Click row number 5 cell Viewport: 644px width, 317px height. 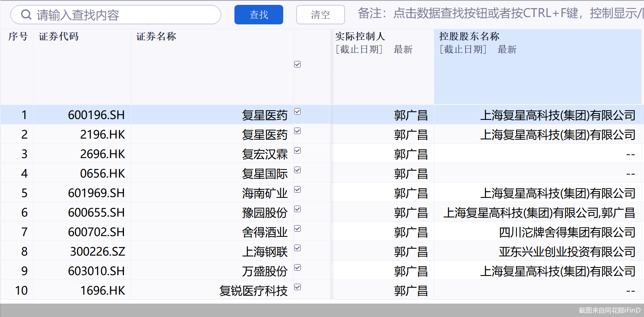(x=17, y=193)
